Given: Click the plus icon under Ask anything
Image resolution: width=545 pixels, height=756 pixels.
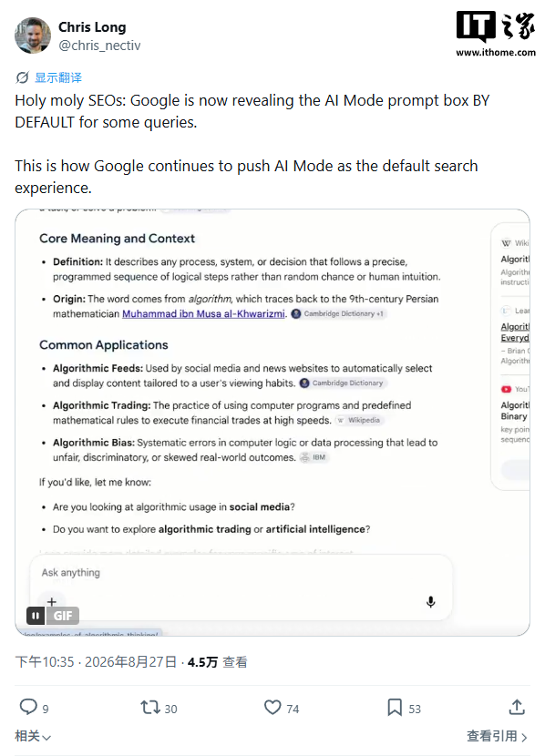Looking at the screenshot, I should point(52,601).
